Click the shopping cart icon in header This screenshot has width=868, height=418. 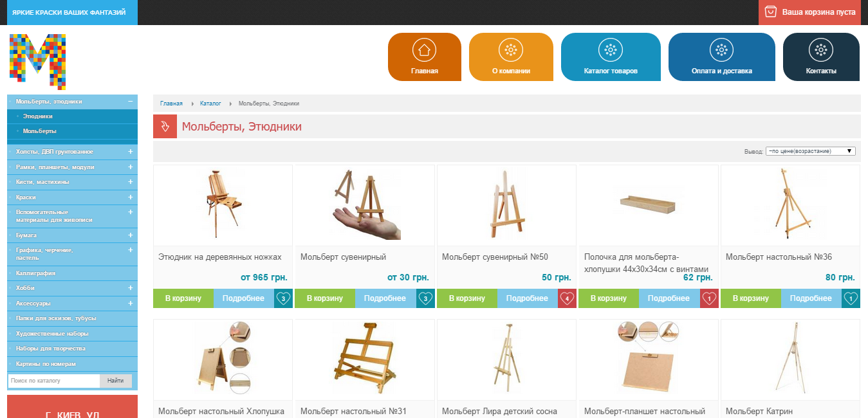[x=770, y=12]
